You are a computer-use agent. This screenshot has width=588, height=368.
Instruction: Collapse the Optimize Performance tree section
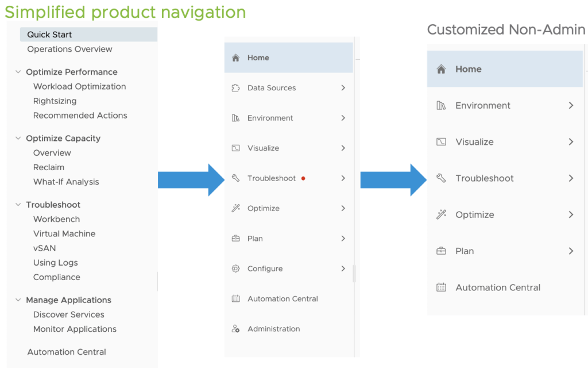(17, 72)
